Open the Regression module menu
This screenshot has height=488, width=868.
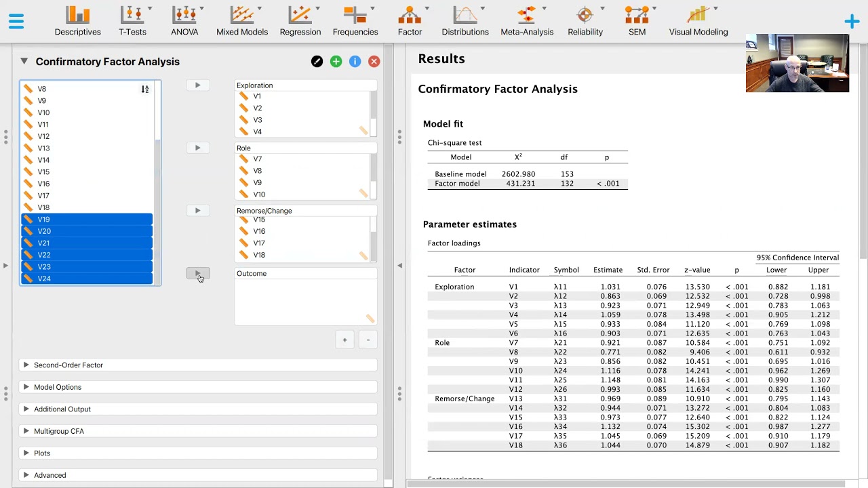tap(300, 21)
